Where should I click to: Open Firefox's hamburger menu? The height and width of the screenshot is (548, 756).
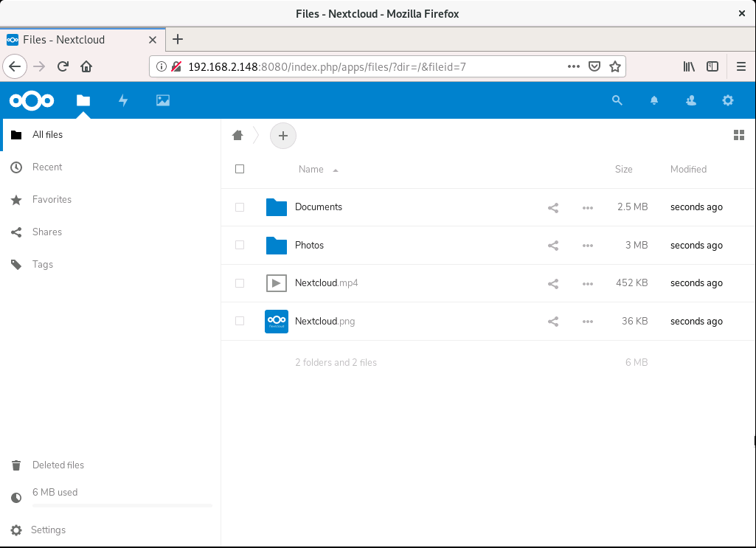[741, 66]
